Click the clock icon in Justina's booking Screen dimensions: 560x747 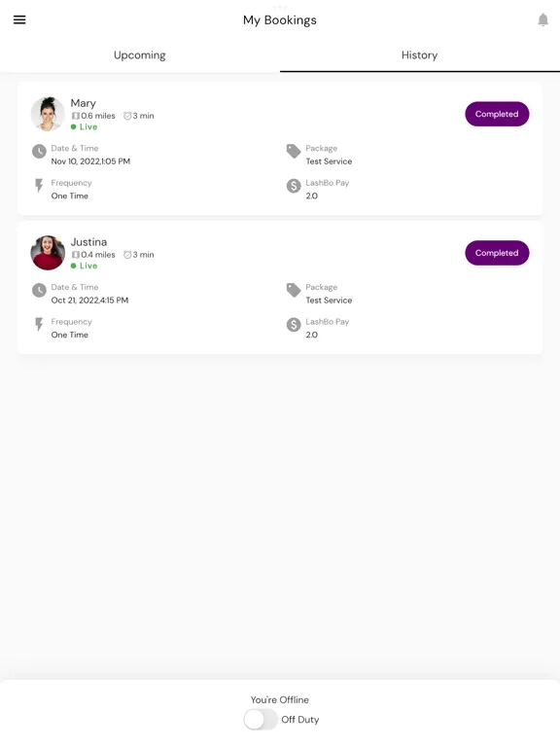tap(39, 290)
